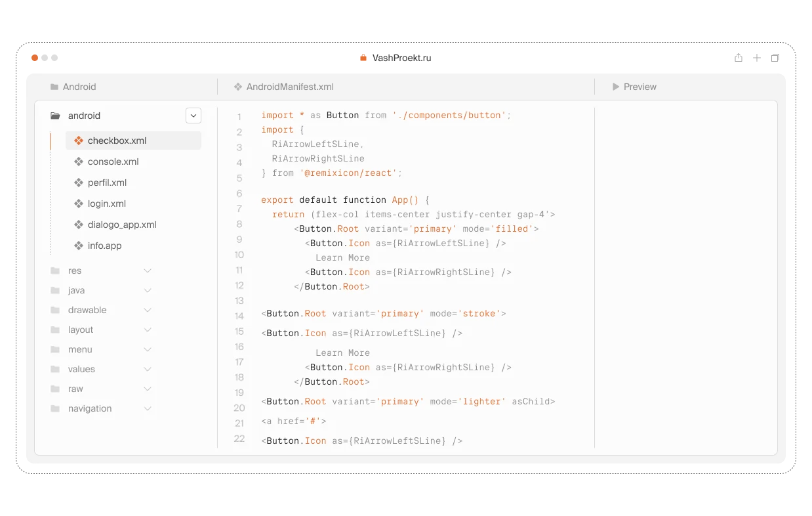Click the drawable folder label
Screen dimensions: 812x516
pos(87,310)
